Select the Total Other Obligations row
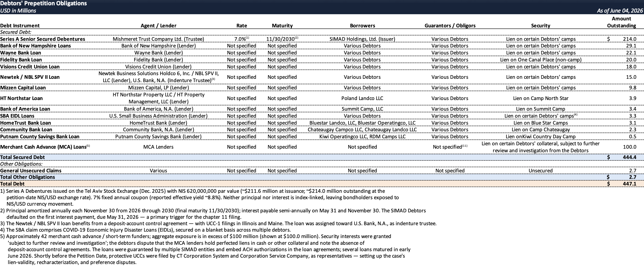This screenshot has height=266, width=644. point(322,177)
